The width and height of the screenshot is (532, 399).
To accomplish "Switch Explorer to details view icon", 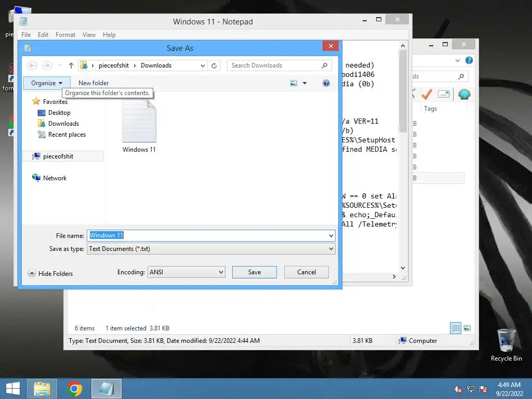I will click(455, 328).
